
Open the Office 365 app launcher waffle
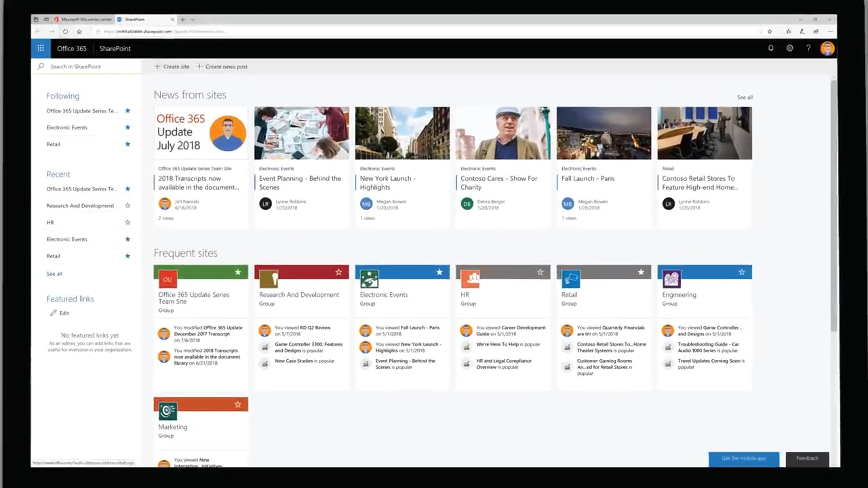(x=41, y=48)
